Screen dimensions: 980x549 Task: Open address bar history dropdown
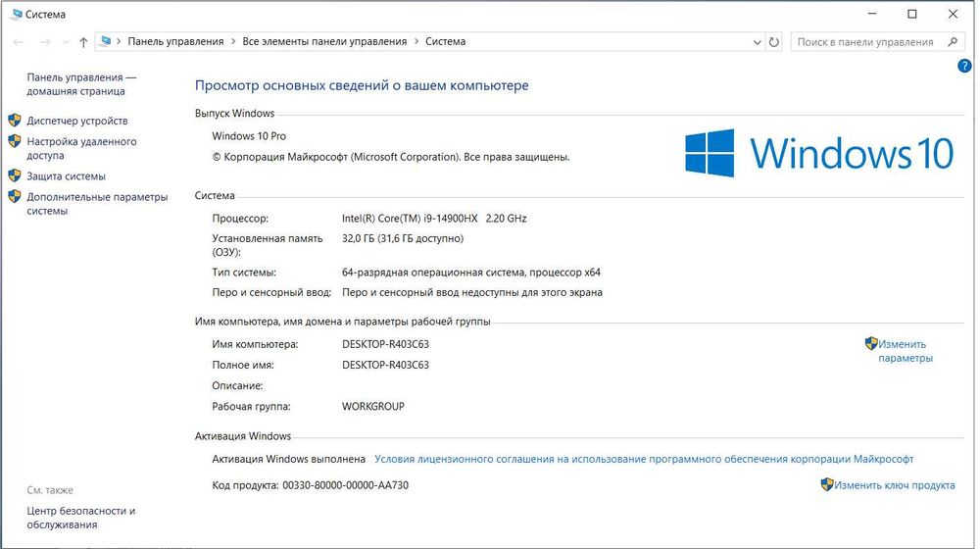pos(757,42)
